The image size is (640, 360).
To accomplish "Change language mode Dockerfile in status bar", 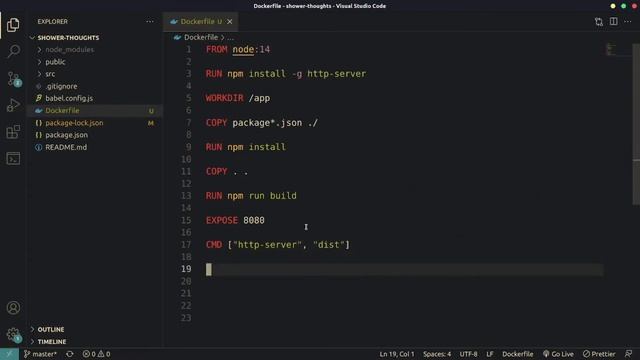I will tap(518, 354).
